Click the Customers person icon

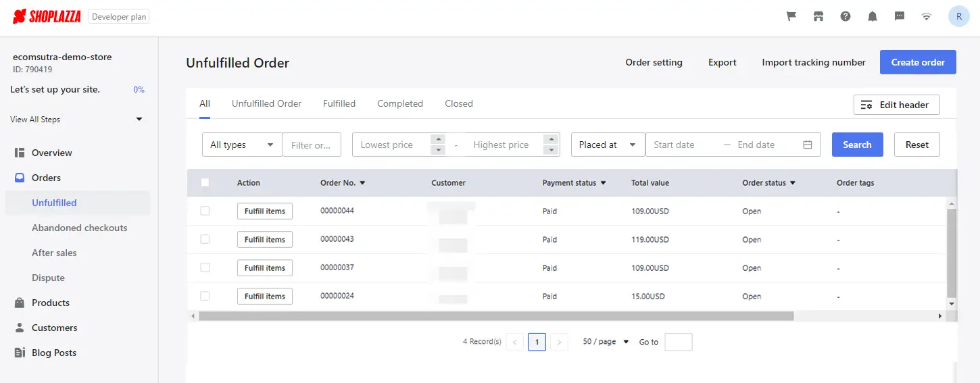(x=20, y=328)
